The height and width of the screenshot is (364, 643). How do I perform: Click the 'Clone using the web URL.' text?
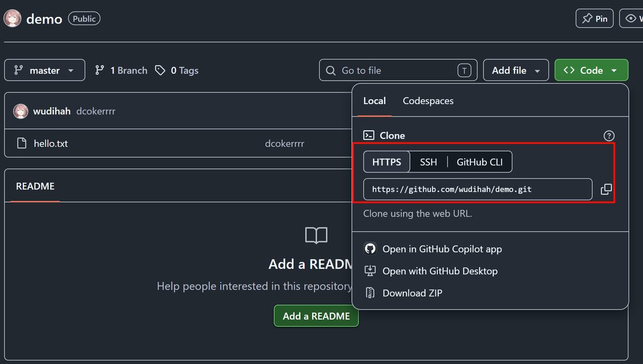(x=417, y=214)
